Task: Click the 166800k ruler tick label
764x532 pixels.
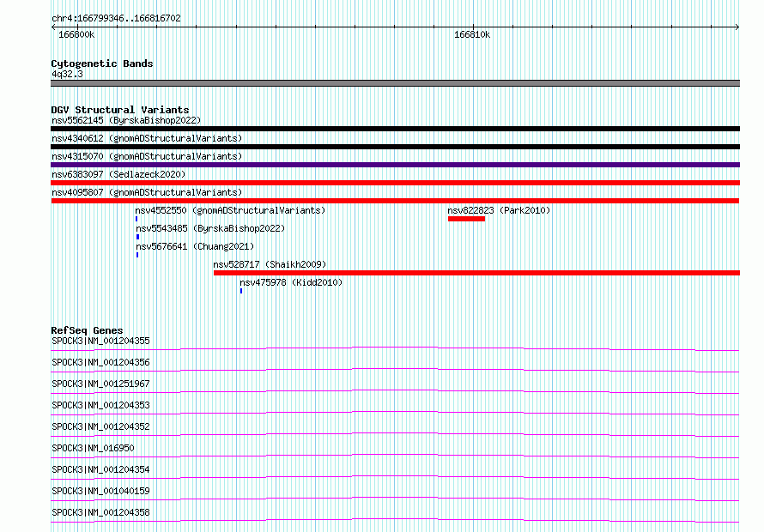Action: [76, 35]
